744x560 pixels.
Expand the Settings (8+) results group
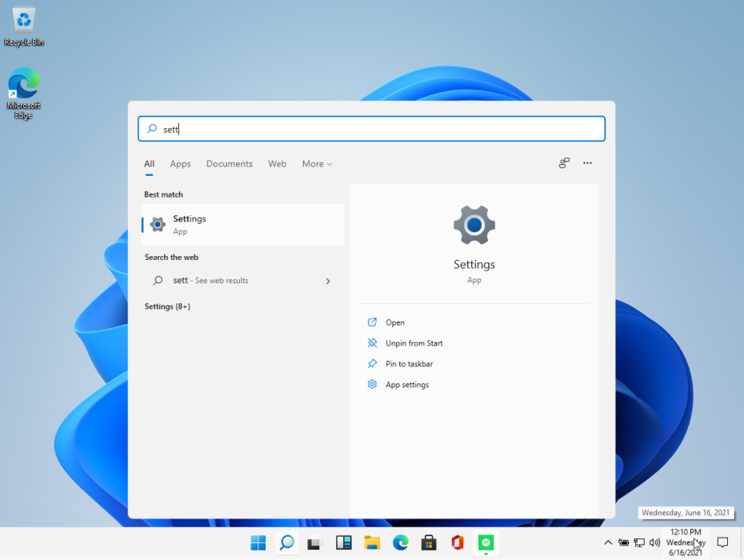tap(168, 306)
